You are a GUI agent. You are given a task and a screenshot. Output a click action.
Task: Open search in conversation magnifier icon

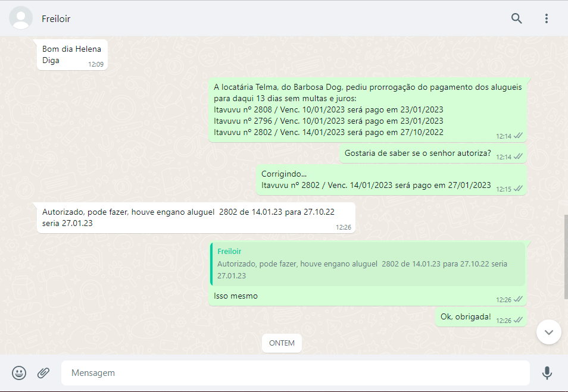[x=516, y=18]
